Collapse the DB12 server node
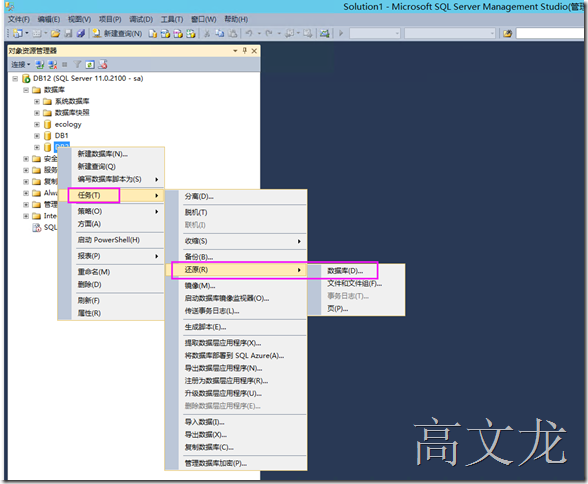This screenshot has height=484, width=588. tap(15, 78)
